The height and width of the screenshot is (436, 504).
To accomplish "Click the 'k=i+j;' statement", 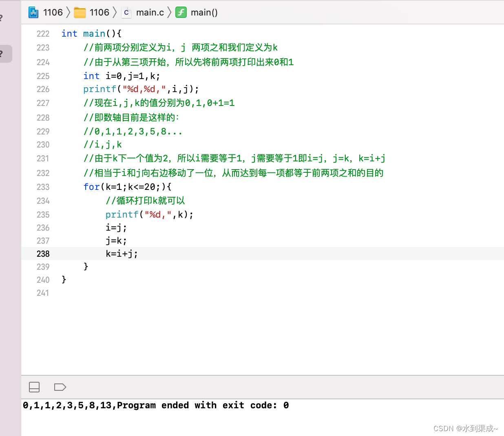I will [x=122, y=254].
